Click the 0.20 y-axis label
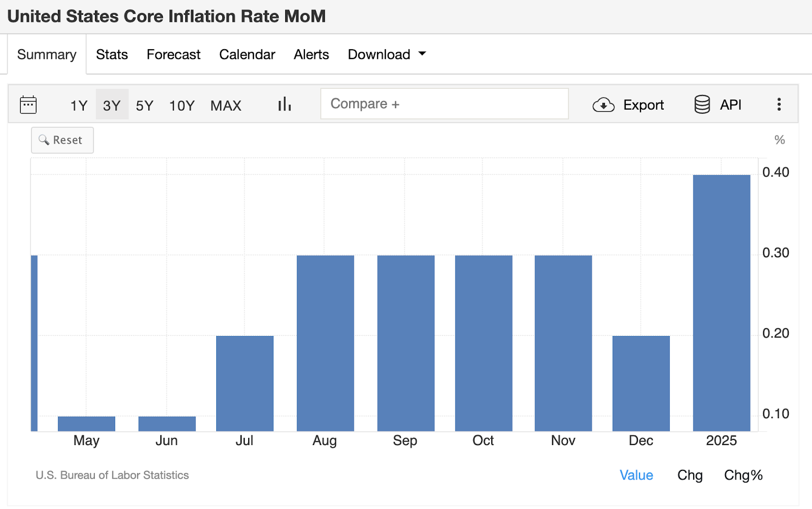 [775, 333]
